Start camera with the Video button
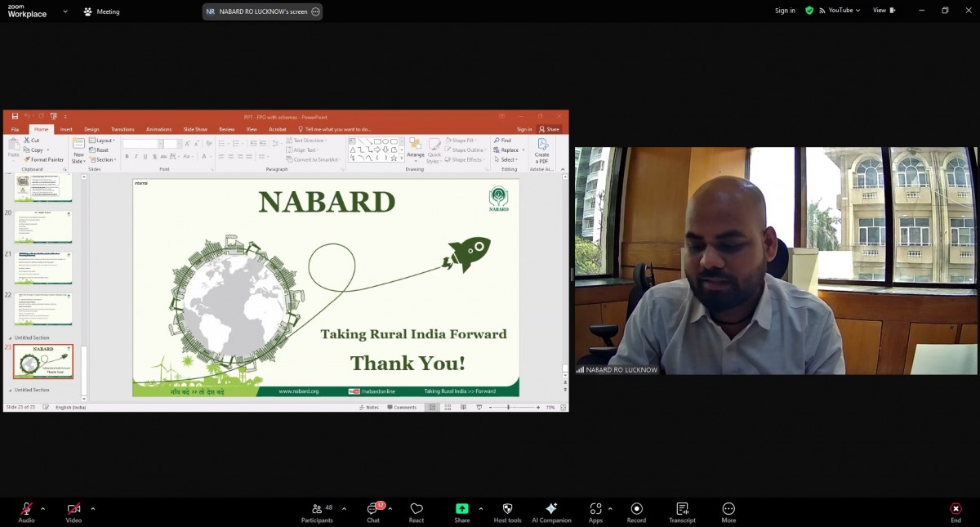Screen dimensions: 980x527 (x=73, y=512)
